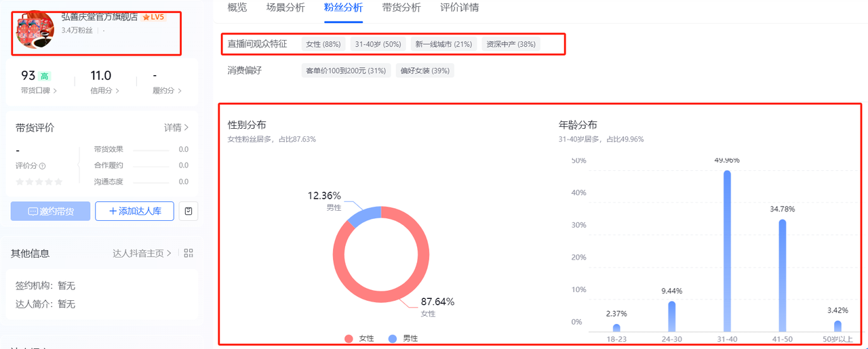
Task: Click the 达人简介 row
Action: (x=45, y=304)
